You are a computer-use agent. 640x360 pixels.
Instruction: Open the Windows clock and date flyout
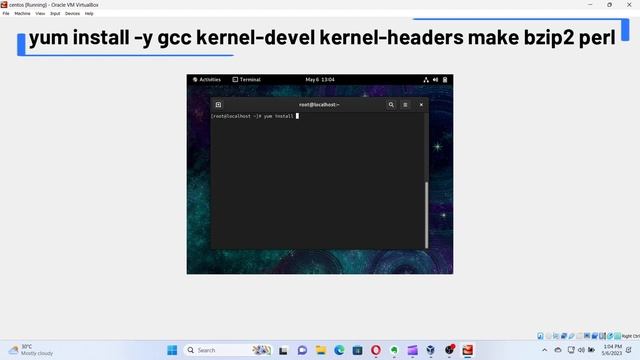click(x=611, y=350)
